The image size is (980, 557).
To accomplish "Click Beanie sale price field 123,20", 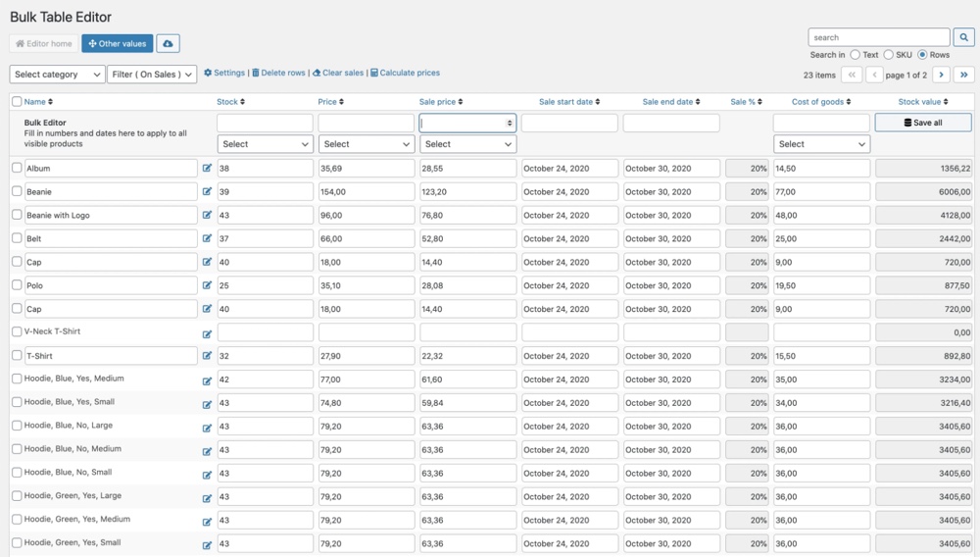I will click(467, 192).
